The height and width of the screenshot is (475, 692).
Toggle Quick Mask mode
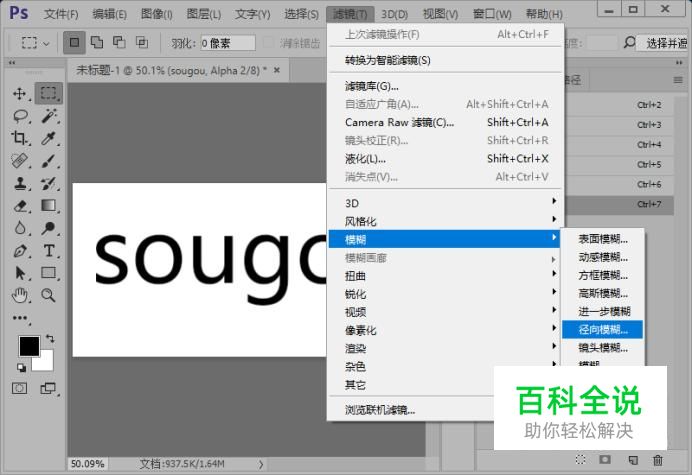(x=19, y=388)
